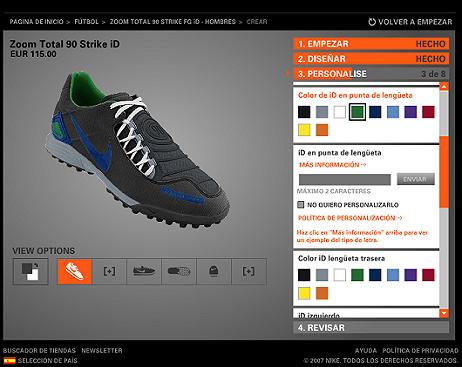
Task: Open step 1. EMPEZAR
Action: coord(371,44)
